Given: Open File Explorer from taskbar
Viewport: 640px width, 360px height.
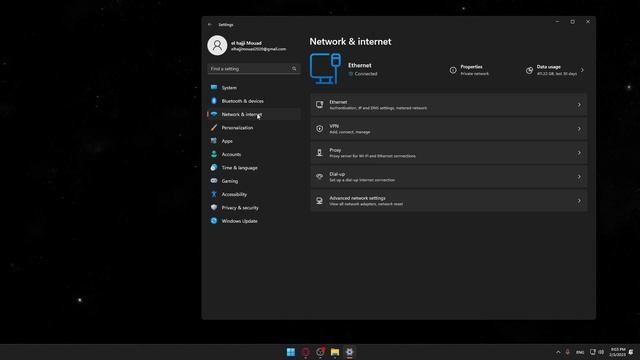Looking at the screenshot, I should (335, 352).
